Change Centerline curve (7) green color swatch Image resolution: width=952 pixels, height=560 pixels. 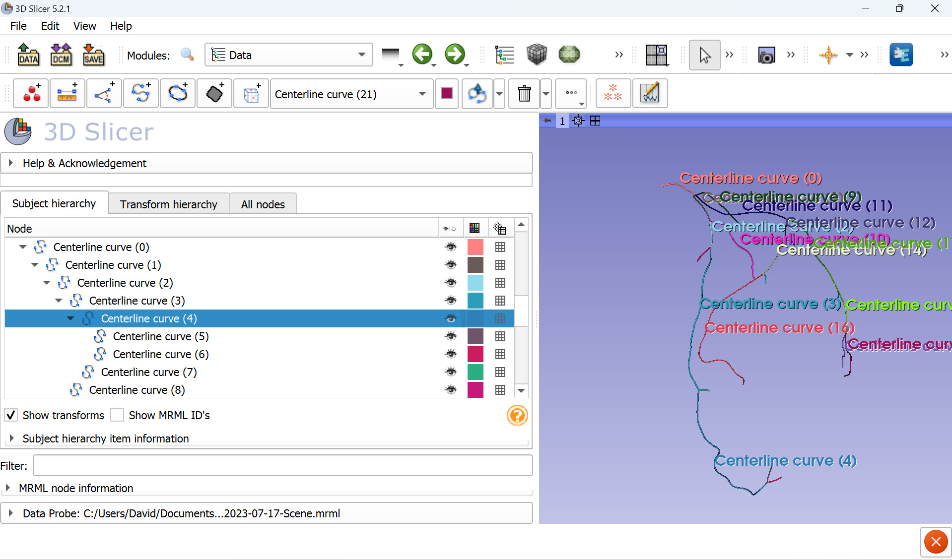(x=475, y=372)
